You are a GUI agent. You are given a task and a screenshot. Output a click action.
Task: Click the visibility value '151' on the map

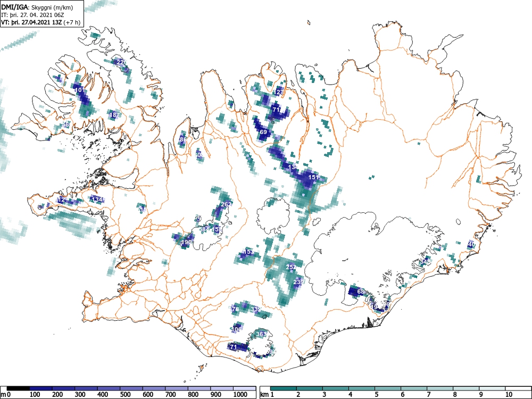313,177
